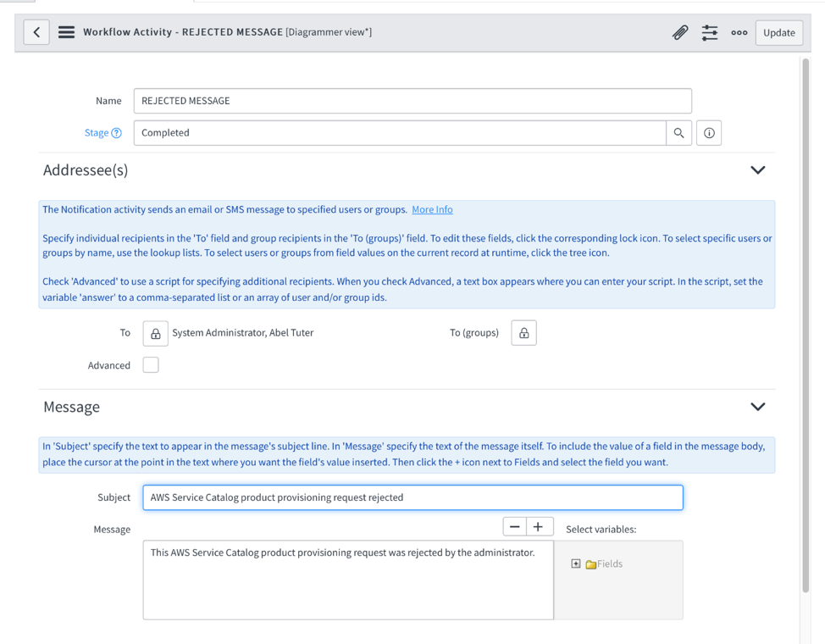Click the paperclip attachments icon
The height and width of the screenshot is (644, 825).
pyautogui.click(x=679, y=32)
